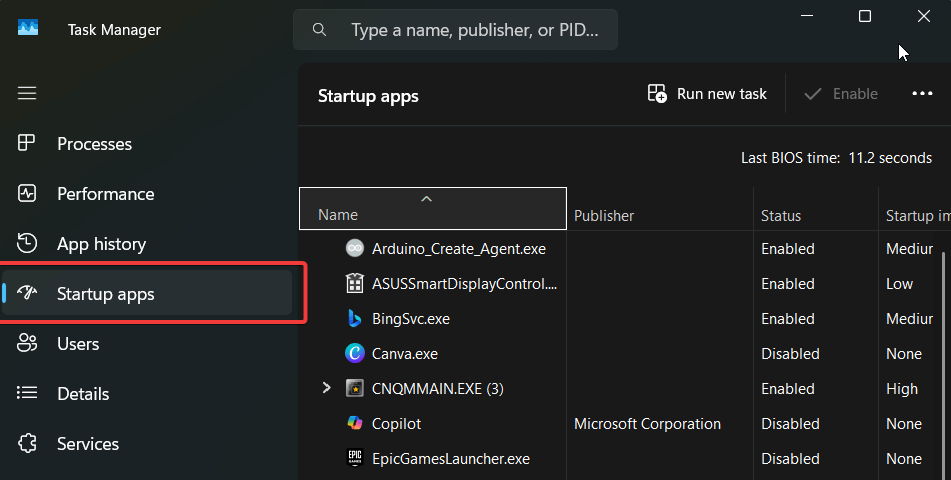Screen dimensions: 951x480
Task: Select the Canva.exe row
Action: 625,354
